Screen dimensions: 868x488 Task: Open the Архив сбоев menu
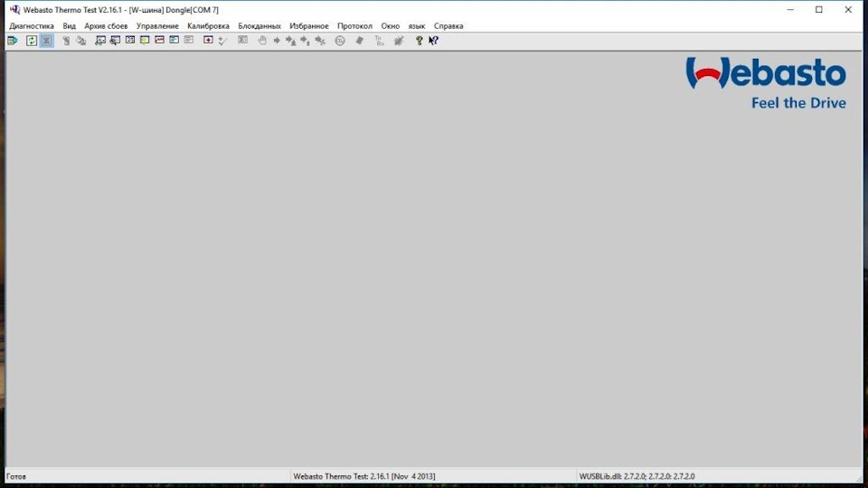(106, 26)
